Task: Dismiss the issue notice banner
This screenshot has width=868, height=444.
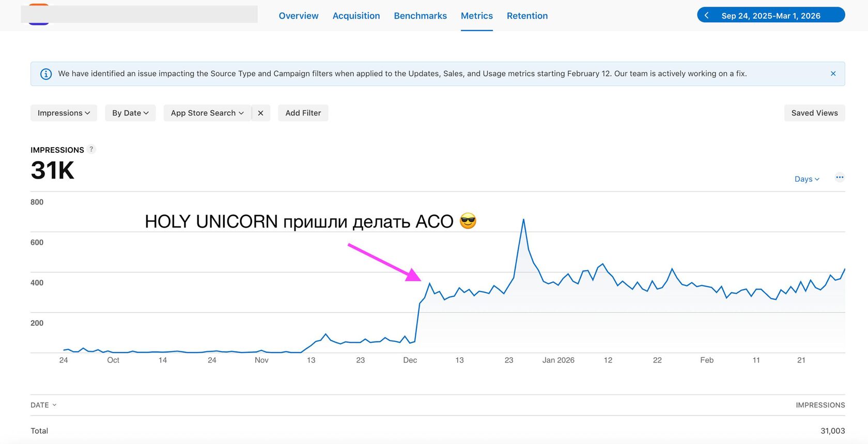Action: pos(833,74)
